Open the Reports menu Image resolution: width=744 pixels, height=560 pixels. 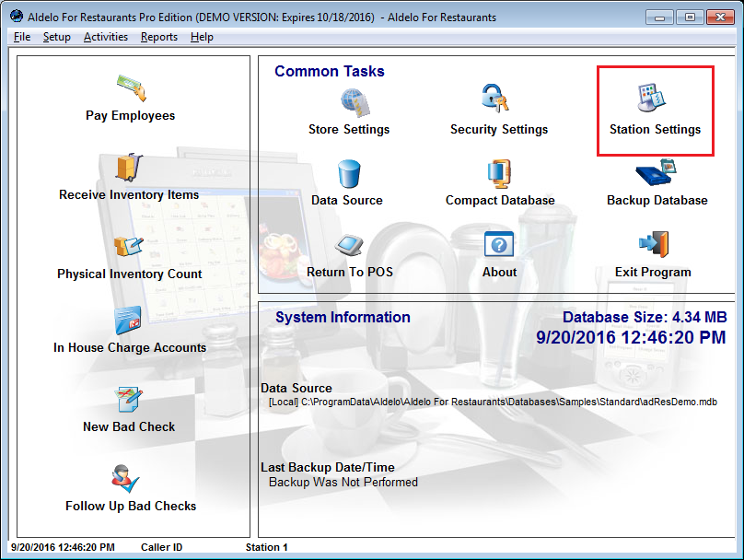(x=159, y=37)
